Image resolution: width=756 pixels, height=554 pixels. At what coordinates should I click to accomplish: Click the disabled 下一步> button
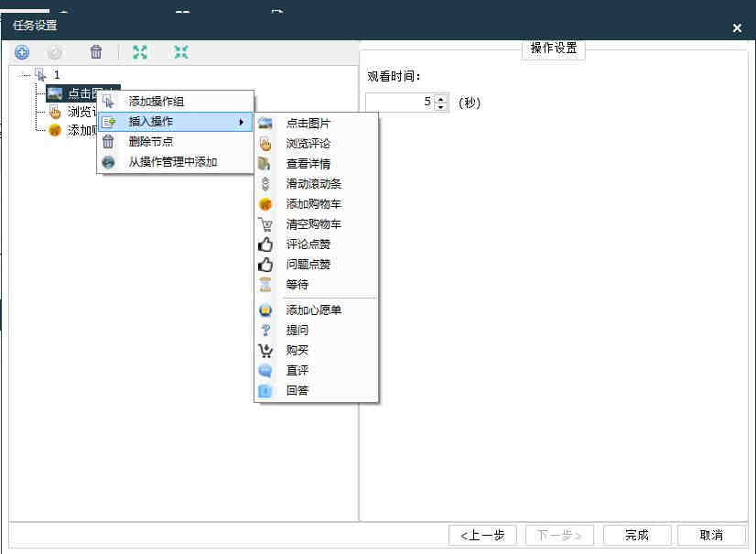(559, 535)
